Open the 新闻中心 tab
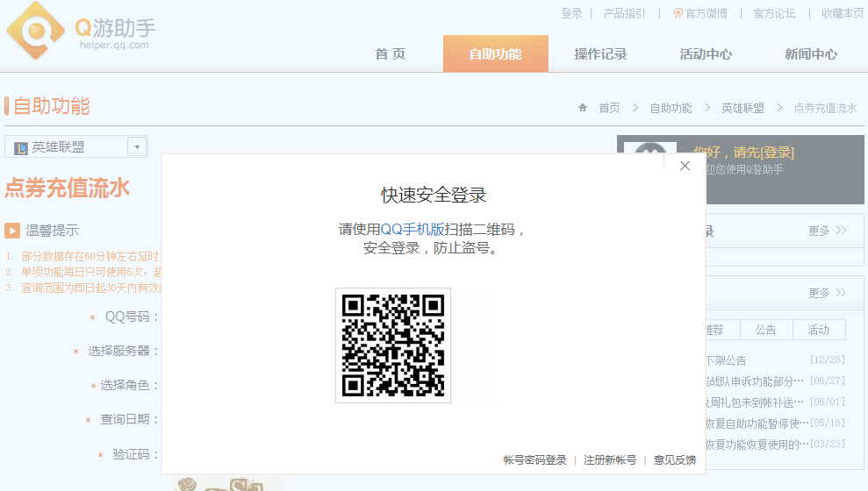868x491 pixels. click(811, 53)
